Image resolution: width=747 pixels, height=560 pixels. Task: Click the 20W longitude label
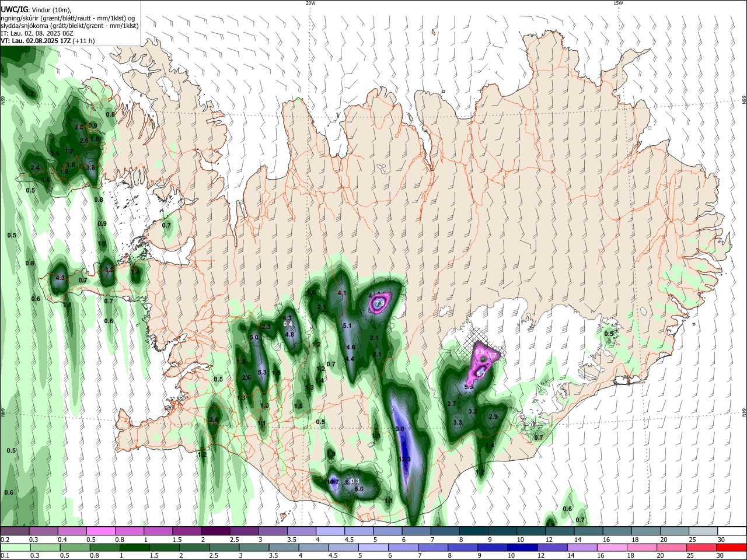310,3
